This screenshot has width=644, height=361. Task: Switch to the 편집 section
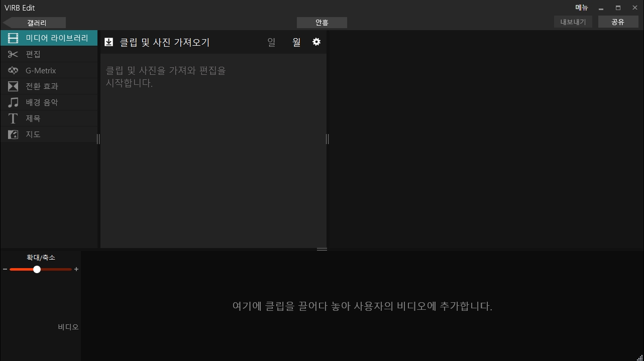(49, 54)
